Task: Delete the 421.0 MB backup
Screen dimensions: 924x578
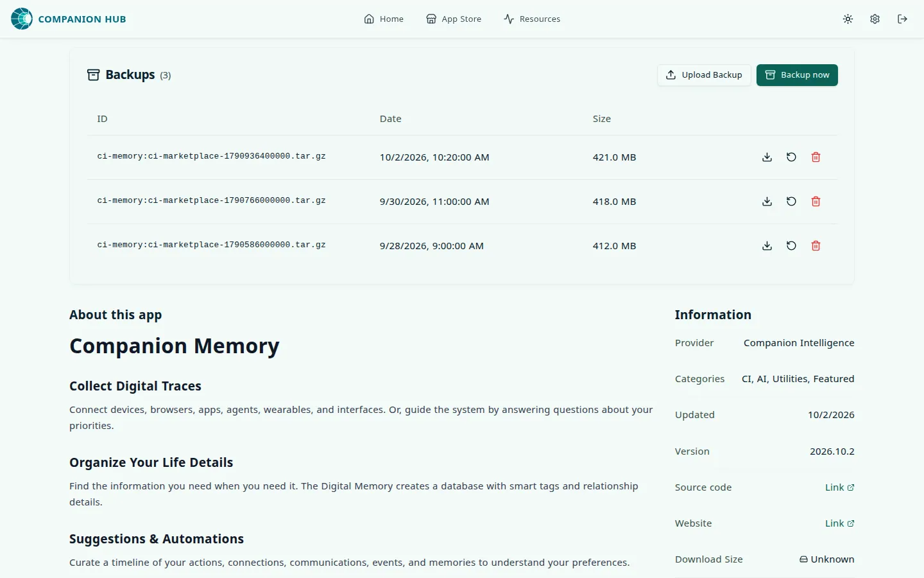Action: (x=816, y=157)
